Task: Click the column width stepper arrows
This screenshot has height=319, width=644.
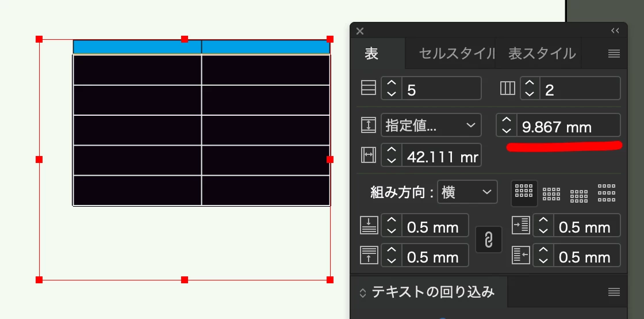Action: coord(392,154)
